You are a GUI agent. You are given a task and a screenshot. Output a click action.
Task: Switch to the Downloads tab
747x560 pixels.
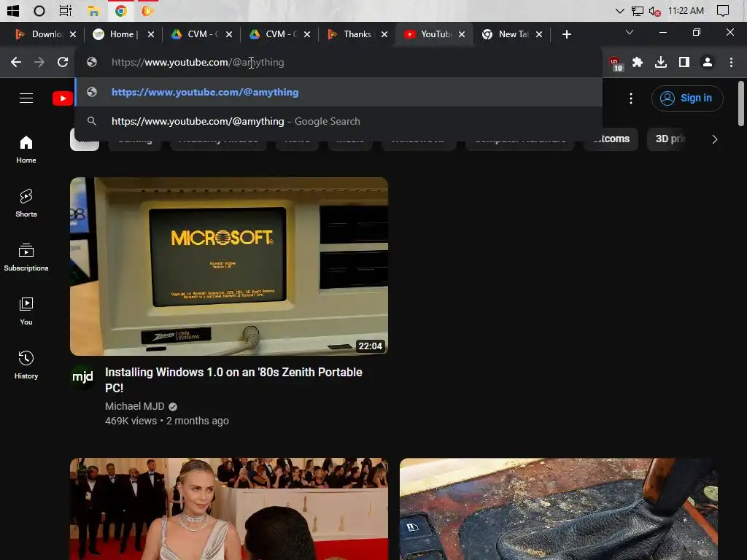[x=45, y=34]
